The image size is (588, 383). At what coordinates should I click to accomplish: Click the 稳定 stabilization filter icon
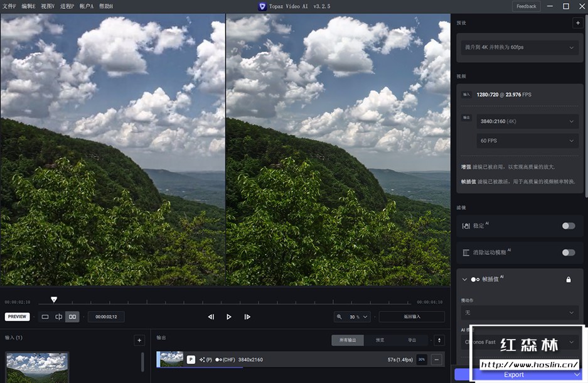(x=466, y=226)
